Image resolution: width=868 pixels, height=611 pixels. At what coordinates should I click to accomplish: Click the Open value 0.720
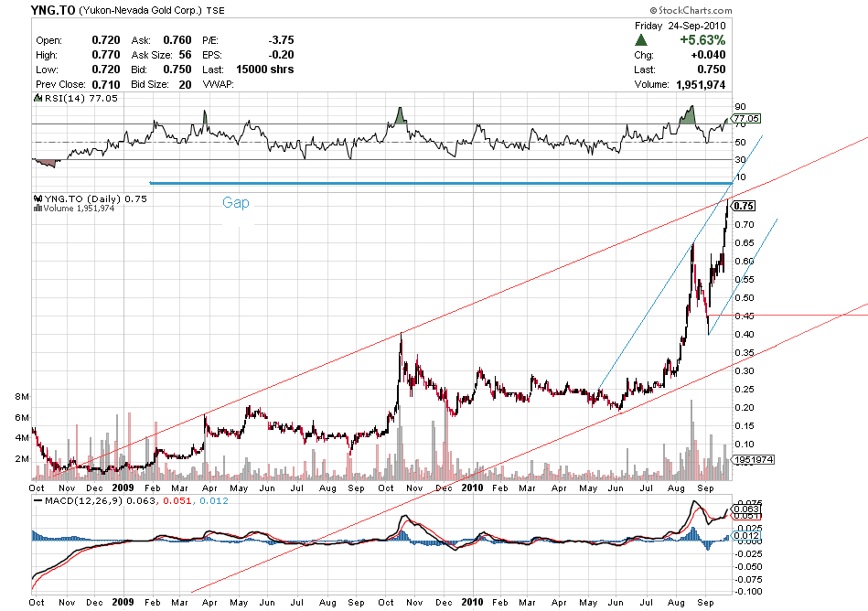(106, 40)
